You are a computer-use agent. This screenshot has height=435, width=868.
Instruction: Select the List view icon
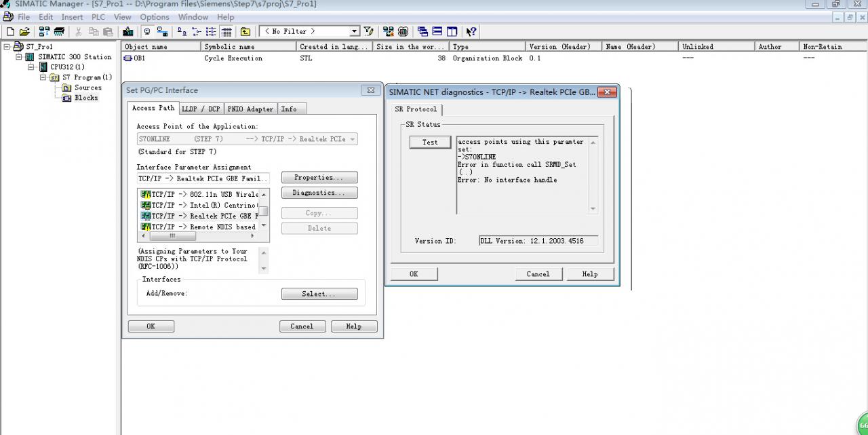[x=212, y=31]
